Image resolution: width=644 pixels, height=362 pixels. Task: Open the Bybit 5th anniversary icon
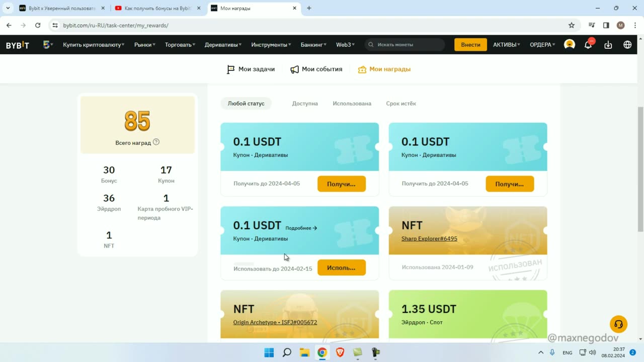click(47, 45)
